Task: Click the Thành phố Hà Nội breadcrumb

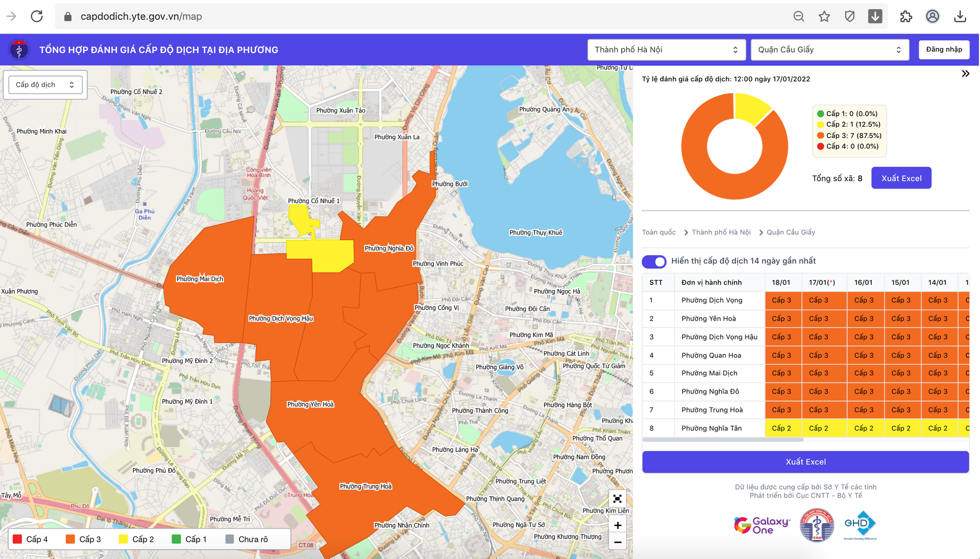Action: (721, 232)
